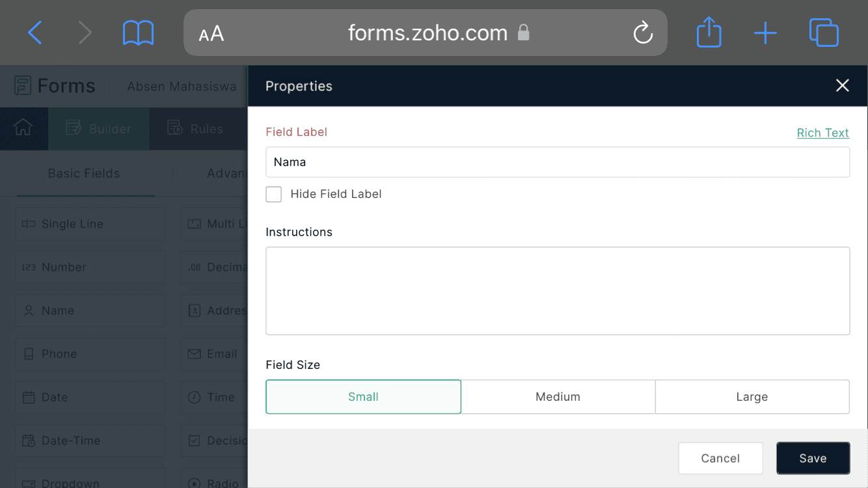Click the Instructions text area
The image size is (868, 488).
(558, 291)
